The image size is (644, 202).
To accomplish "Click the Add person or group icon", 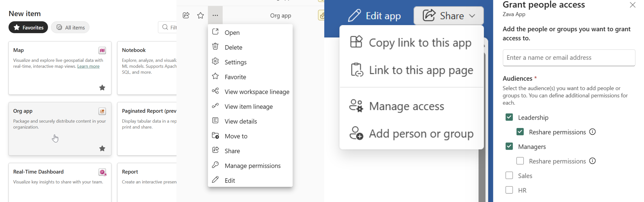I will tap(356, 133).
